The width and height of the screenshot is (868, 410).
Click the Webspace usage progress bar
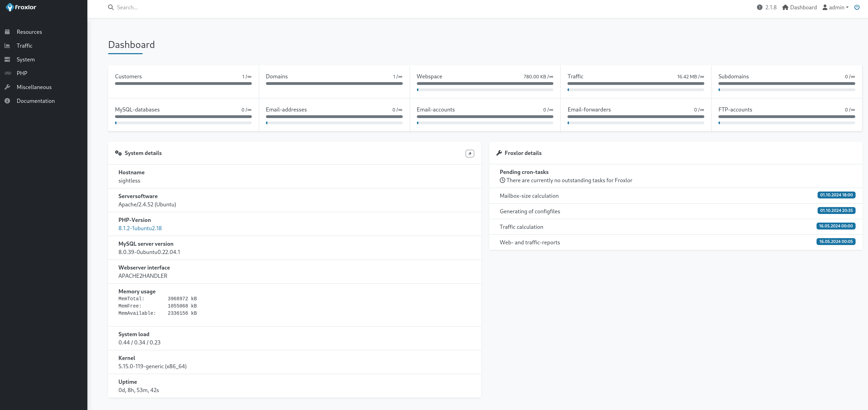click(485, 90)
